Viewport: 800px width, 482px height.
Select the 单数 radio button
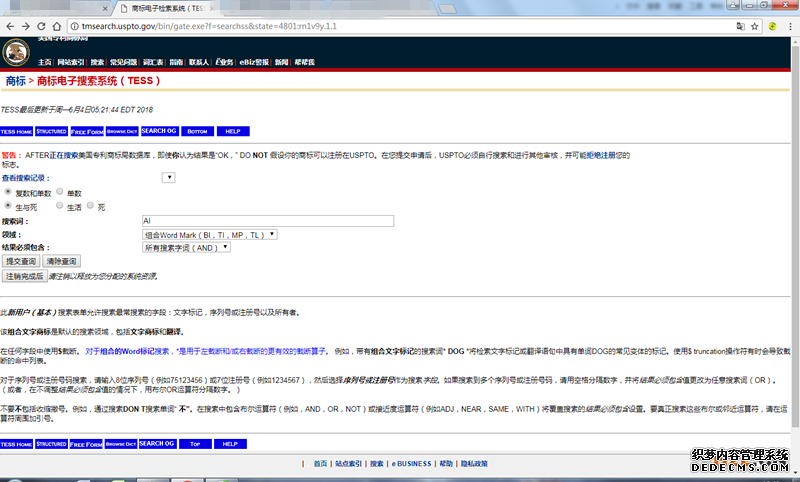click(x=60, y=191)
